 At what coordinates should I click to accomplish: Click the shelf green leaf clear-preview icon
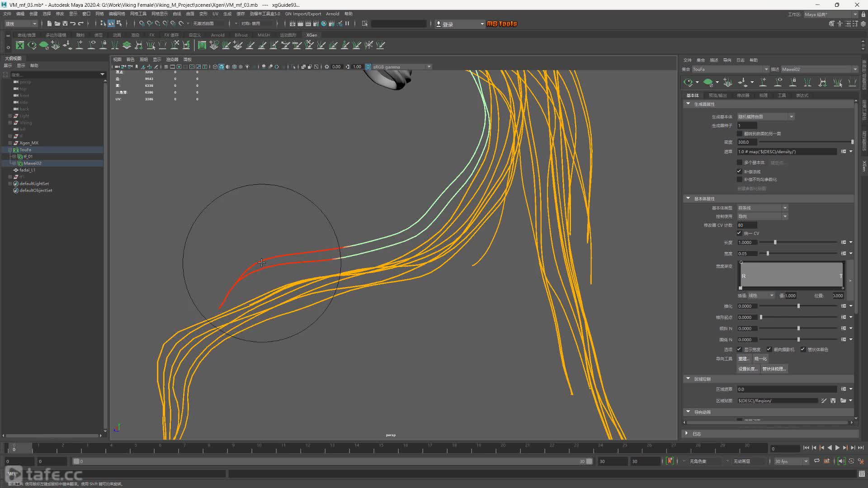[44, 45]
